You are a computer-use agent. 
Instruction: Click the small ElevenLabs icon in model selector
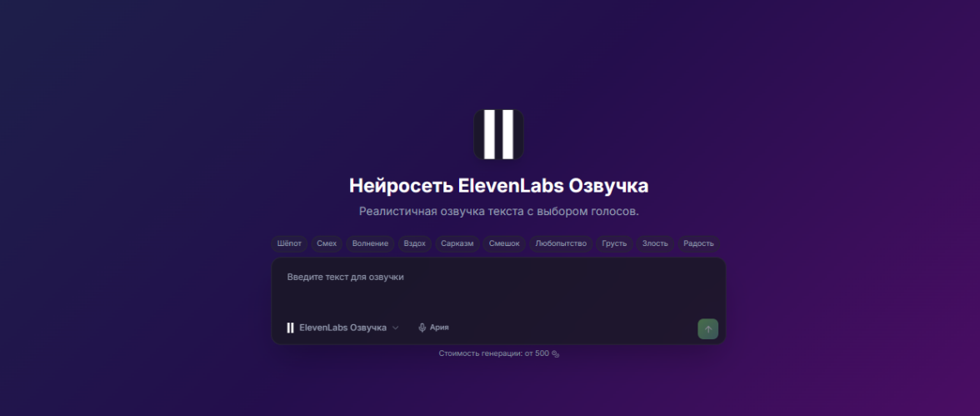coord(290,328)
